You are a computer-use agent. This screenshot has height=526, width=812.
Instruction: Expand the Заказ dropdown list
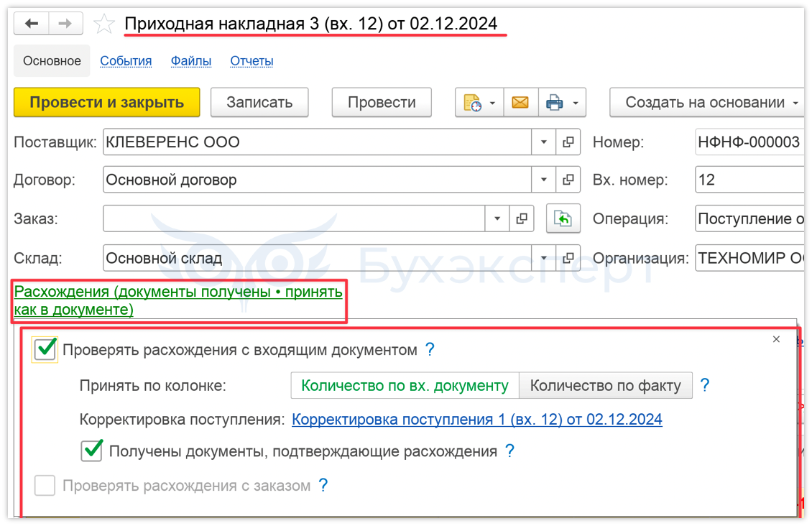pos(497,218)
